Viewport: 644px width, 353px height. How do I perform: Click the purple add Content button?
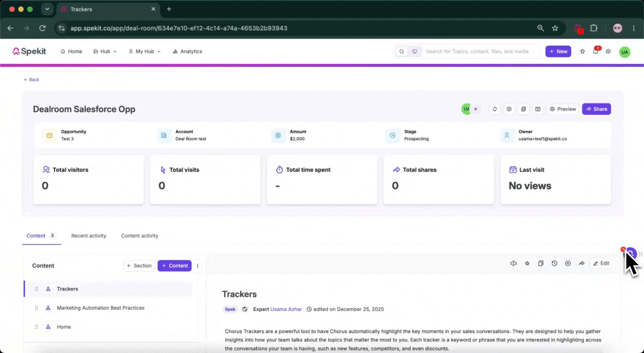(174, 266)
